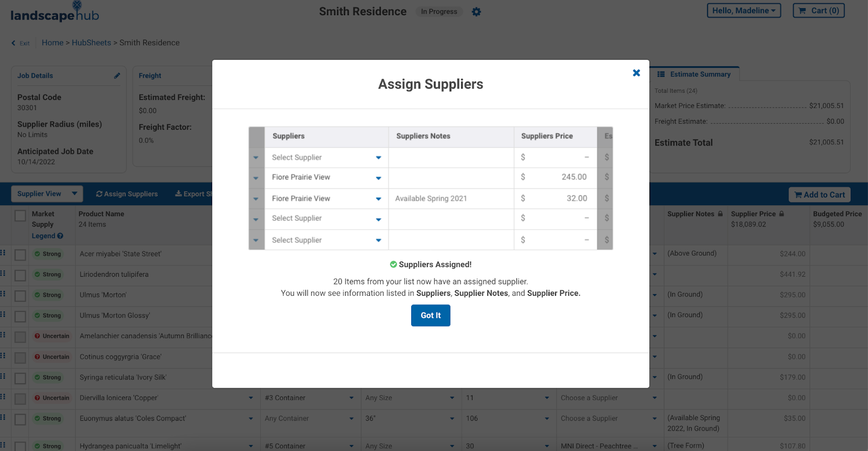Check the Acer miyabei 'State Street' checkbox

click(21, 255)
